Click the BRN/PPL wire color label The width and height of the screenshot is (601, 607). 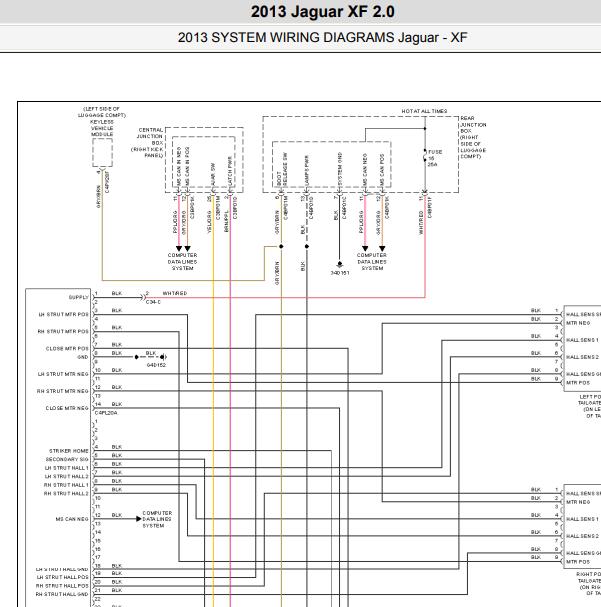[x=226, y=221]
